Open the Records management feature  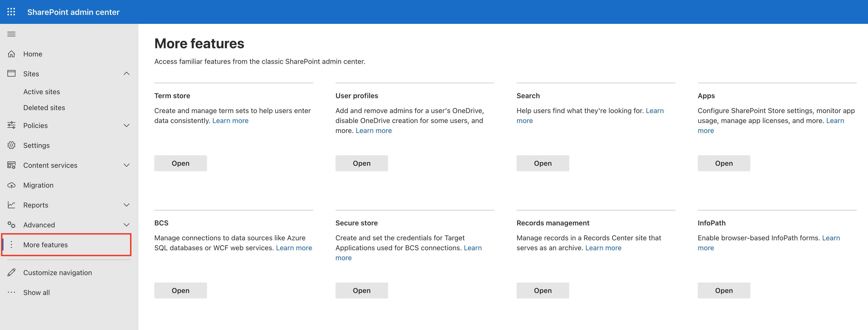[543, 290]
